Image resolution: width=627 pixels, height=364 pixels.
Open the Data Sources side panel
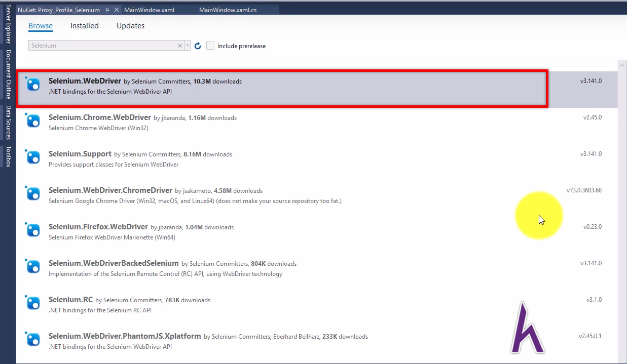pyautogui.click(x=8, y=123)
